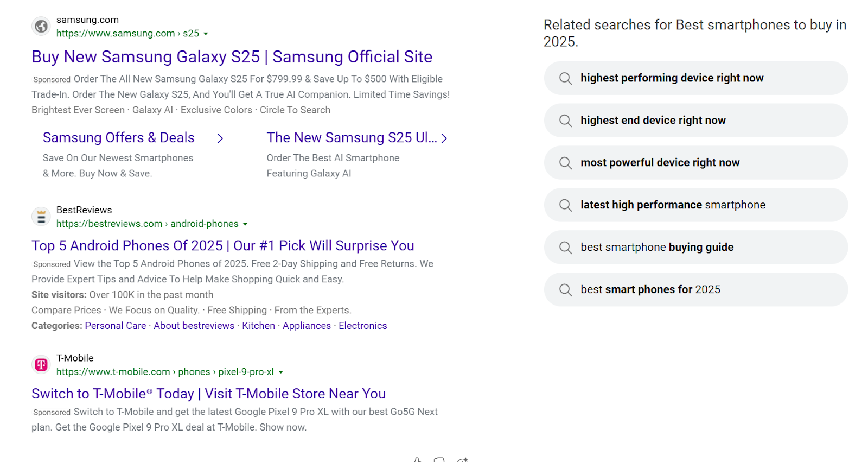868x462 pixels.
Task: Search best smartphone buying guide
Action: (696, 248)
